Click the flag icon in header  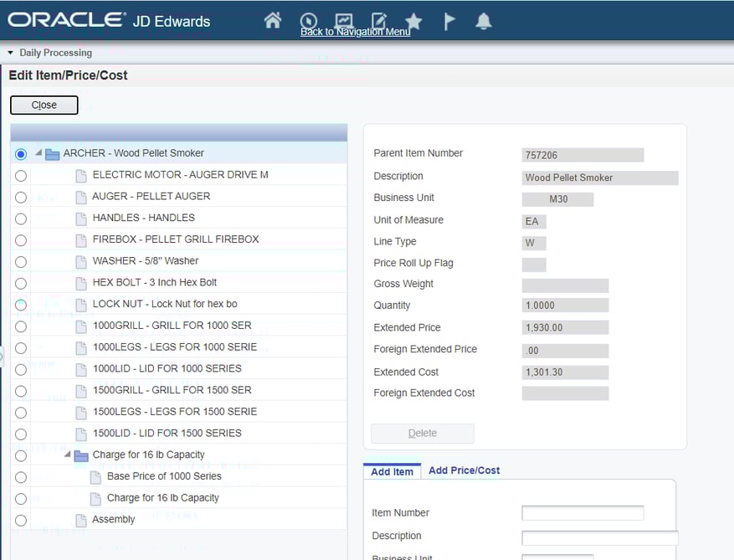[449, 21]
